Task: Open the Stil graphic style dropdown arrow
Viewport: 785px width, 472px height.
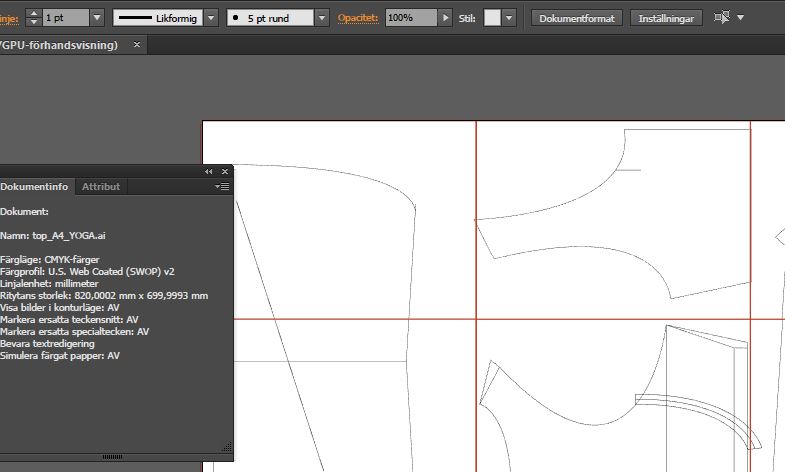Action: (509, 18)
